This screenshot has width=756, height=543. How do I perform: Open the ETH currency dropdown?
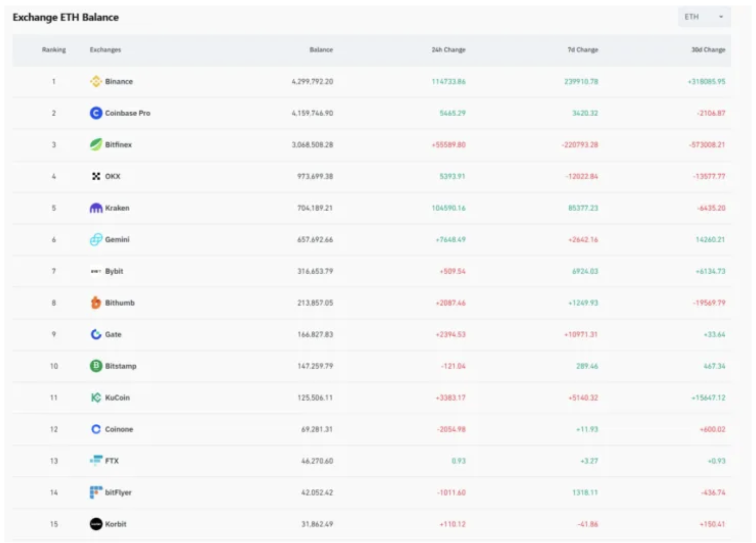tap(704, 17)
